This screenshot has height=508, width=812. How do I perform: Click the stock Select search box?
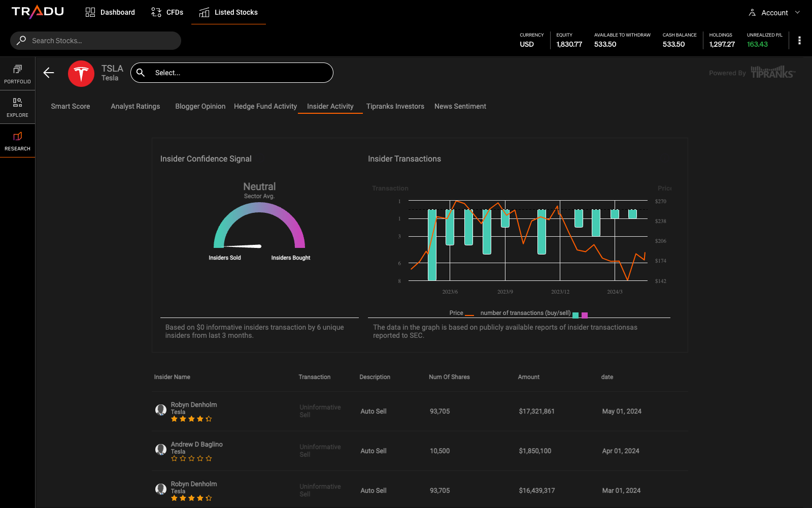[232, 73]
